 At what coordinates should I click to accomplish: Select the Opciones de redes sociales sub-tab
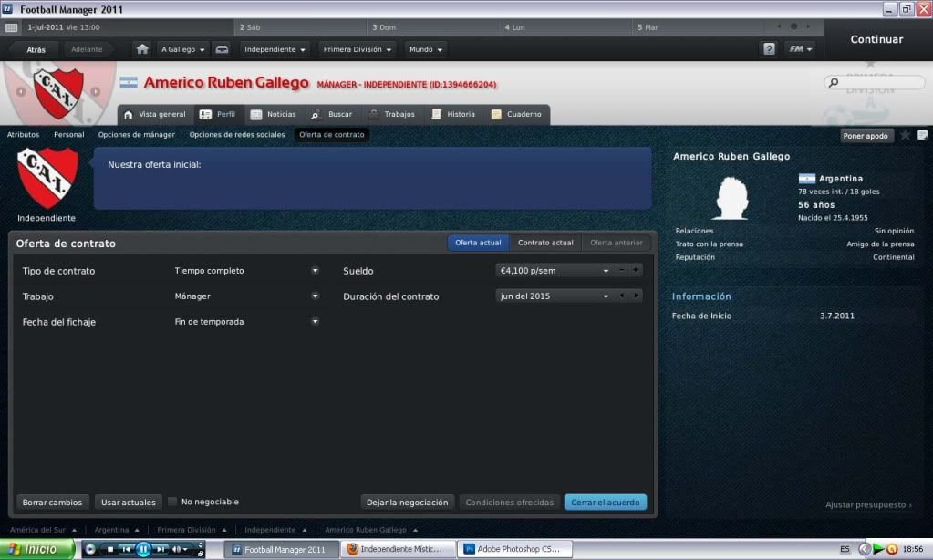(237, 134)
